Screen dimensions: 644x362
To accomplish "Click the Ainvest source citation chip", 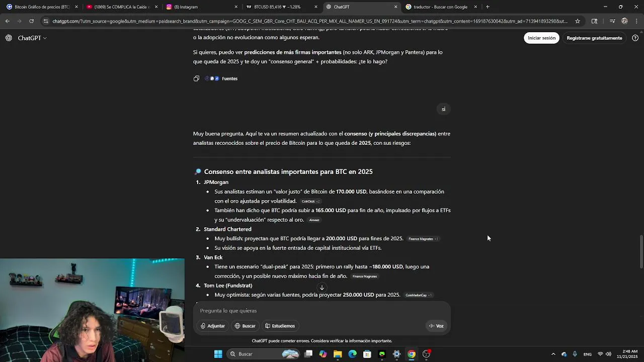I will pos(314,220).
